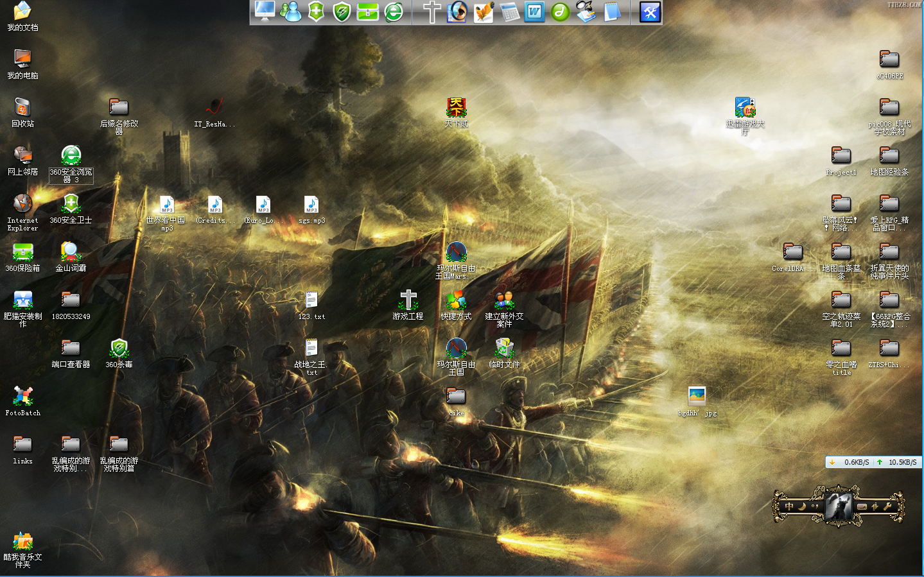Select the 世界看中国 mp3 file
The width and height of the screenshot is (924, 577).
pos(167,213)
